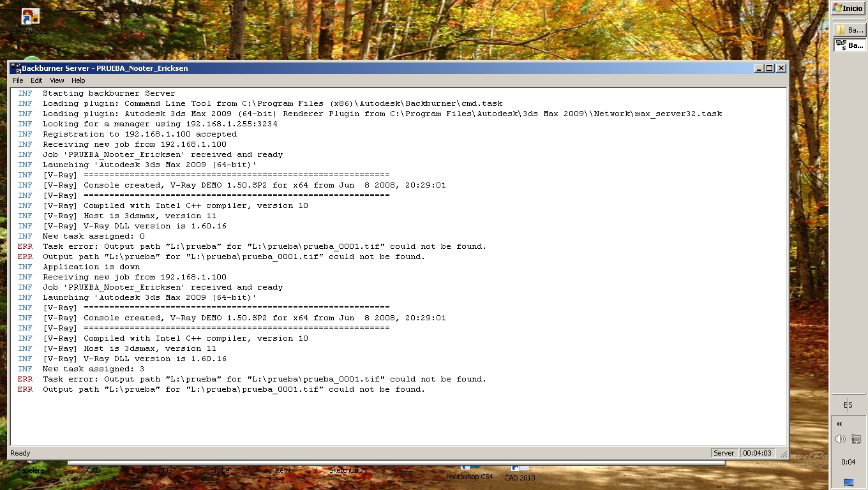Open the File menu
Viewport: 868px width, 490px height.
pyautogui.click(x=18, y=80)
